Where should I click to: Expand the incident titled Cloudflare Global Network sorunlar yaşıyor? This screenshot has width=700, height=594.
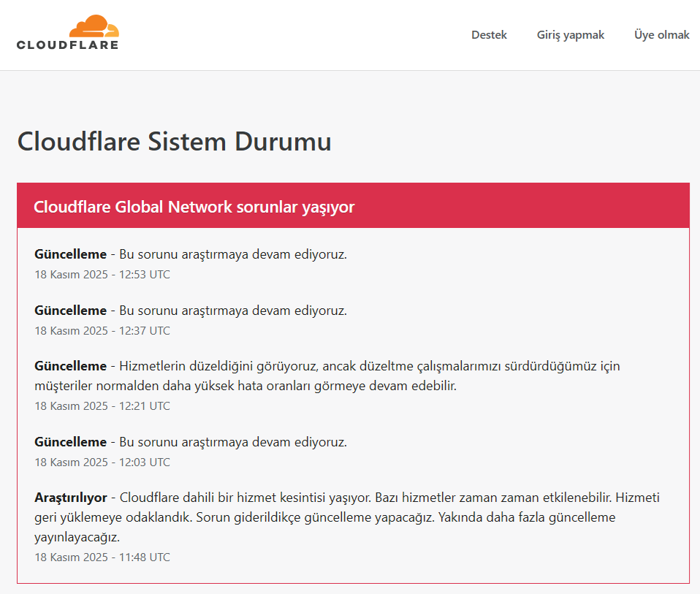tap(194, 207)
